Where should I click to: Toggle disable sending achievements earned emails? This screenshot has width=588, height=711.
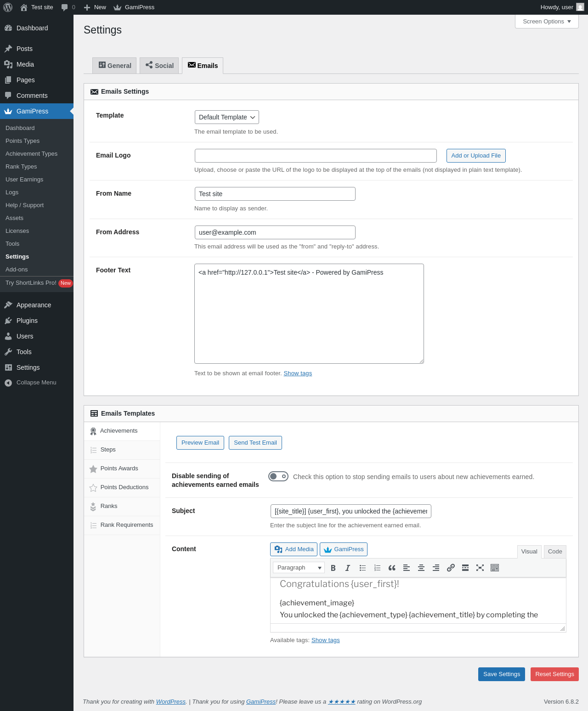(278, 476)
